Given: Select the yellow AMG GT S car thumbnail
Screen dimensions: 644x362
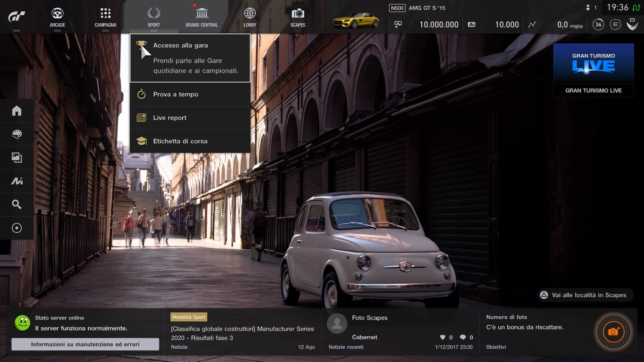Looking at the screenshot, I should click(x=356, y=20).
